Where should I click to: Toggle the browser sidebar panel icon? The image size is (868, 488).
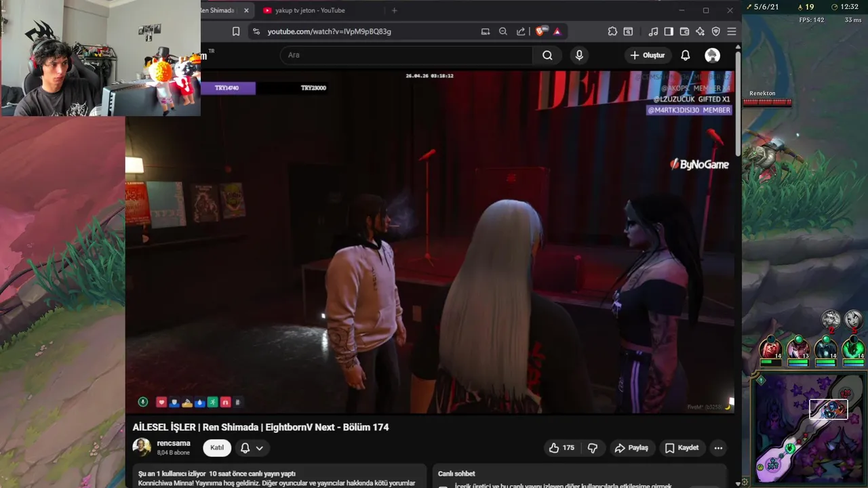pyautogui.click(x=669, y=31)
